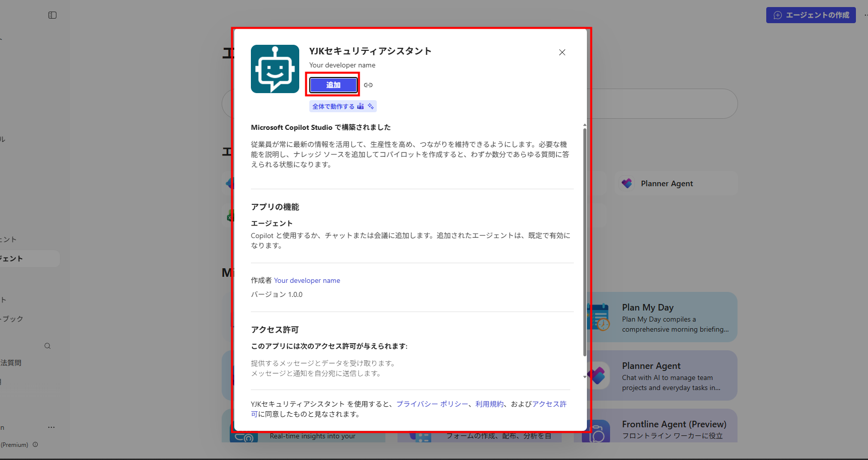Open Frontline Agent (Preview) card
The width and height of the screenshot is (868, 460).
(662, 426)
